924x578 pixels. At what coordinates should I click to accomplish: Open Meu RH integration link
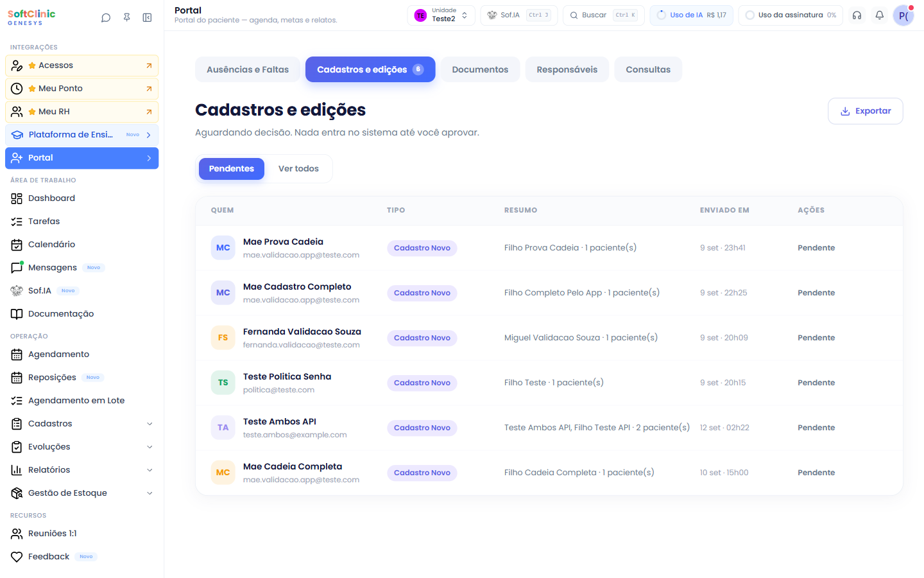pos(81,112)
